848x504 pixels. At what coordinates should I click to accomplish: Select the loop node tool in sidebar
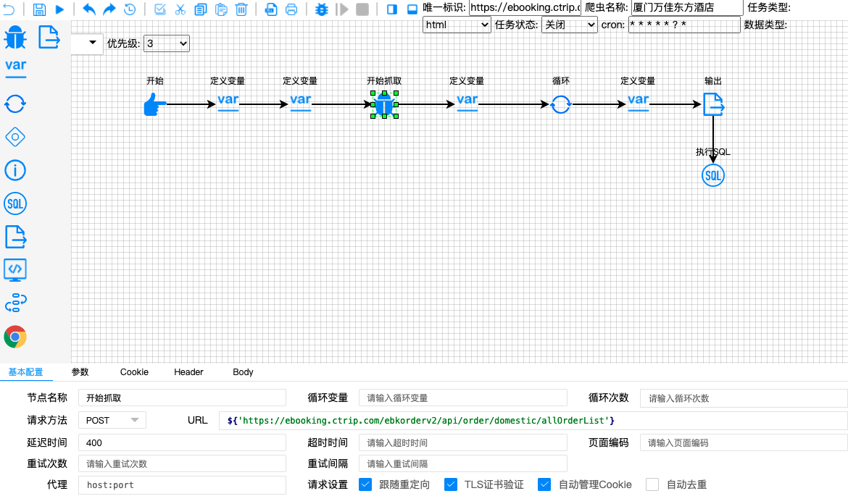pyautogui.click(x=14, y=104)
